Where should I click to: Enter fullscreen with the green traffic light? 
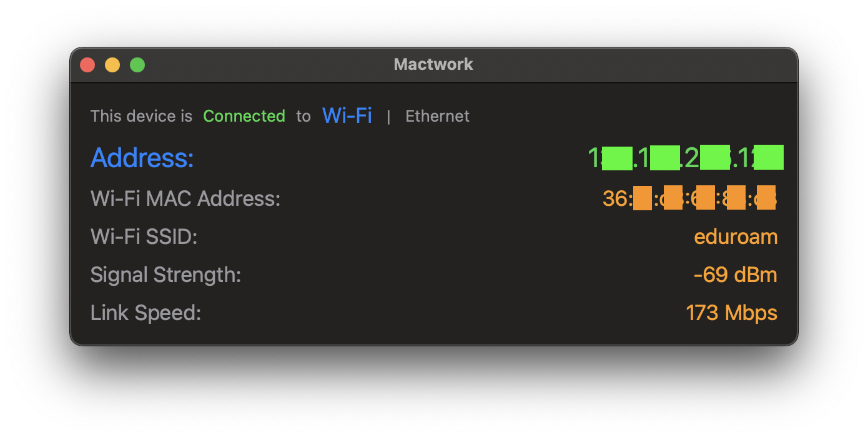(x=137, y=64)
